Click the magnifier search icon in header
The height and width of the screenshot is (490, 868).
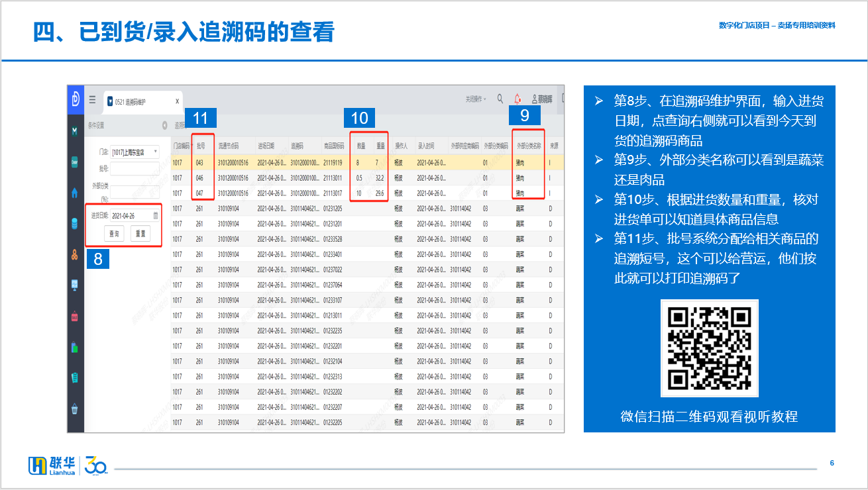pos(500,99)
